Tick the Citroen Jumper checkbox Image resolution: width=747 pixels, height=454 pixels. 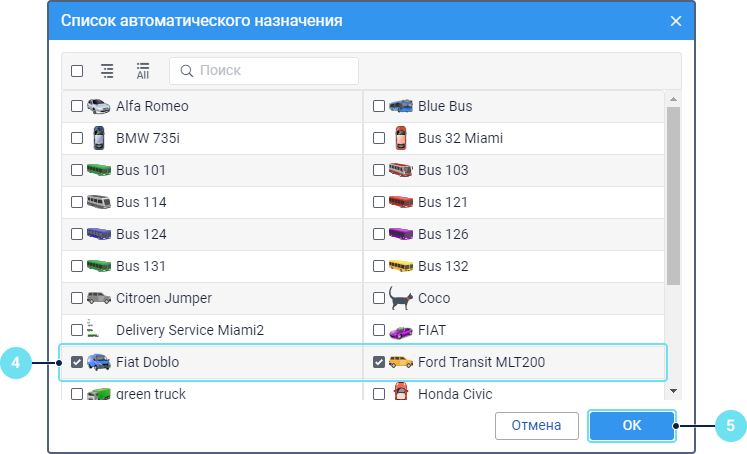tap(77, 298)
